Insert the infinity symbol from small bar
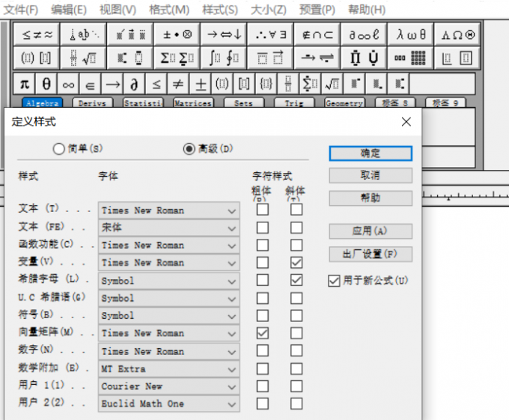Screen dimensions: 509x420 (68, 84)
